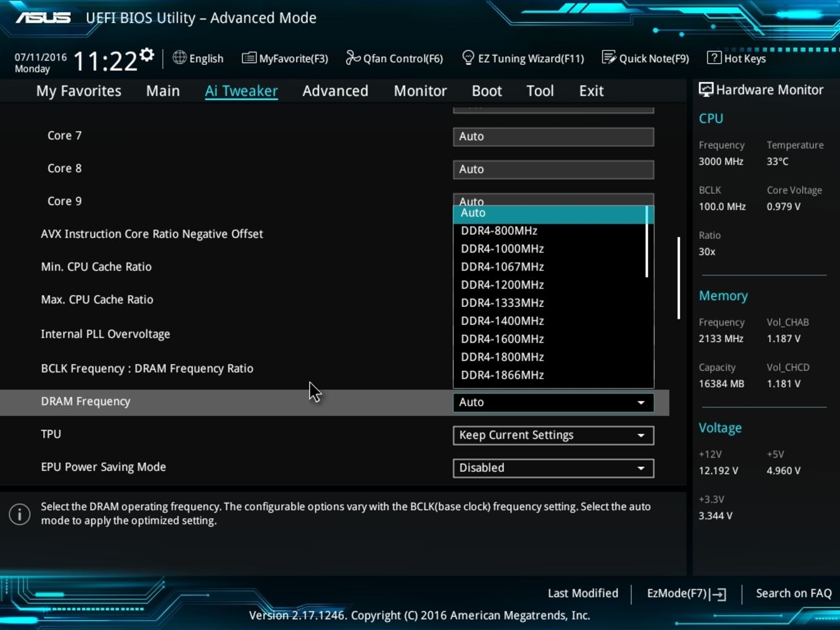Open MyFavorite(F3) shortcut

click(x=293, y=59)
